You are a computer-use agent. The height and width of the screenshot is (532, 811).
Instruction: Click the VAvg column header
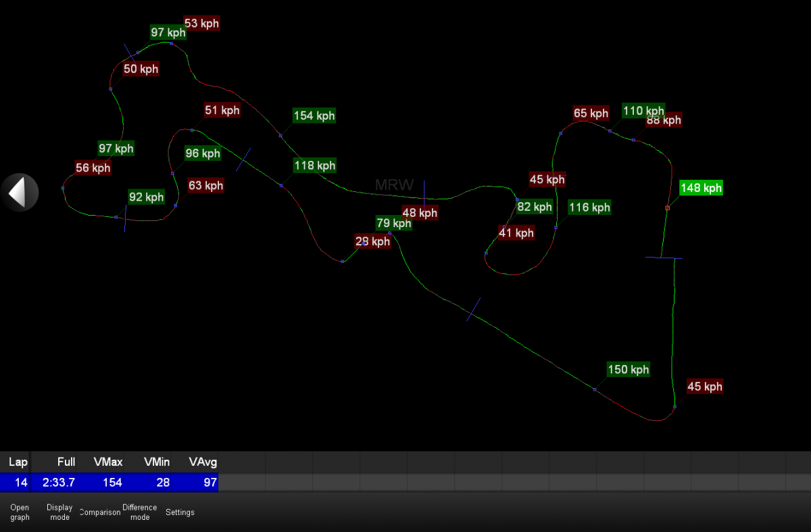click(x=203, y=462)
